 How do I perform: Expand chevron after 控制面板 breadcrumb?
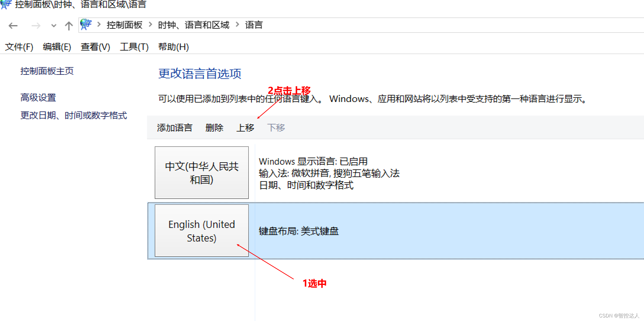[x=150, y=25]
